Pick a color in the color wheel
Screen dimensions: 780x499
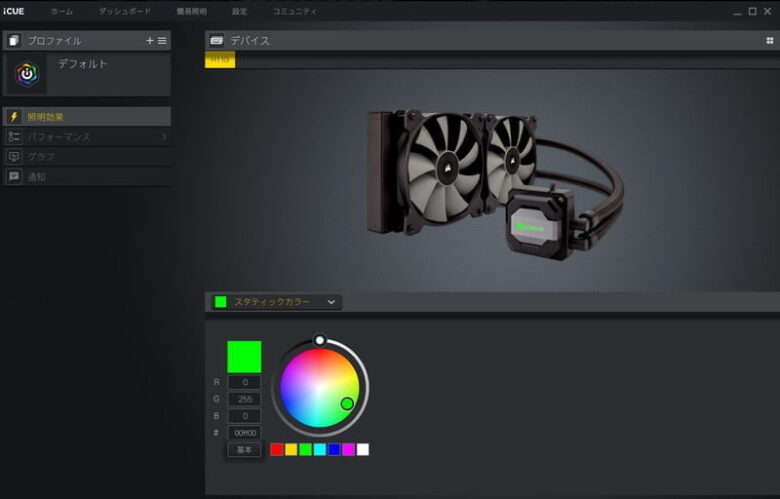(319, 388)
